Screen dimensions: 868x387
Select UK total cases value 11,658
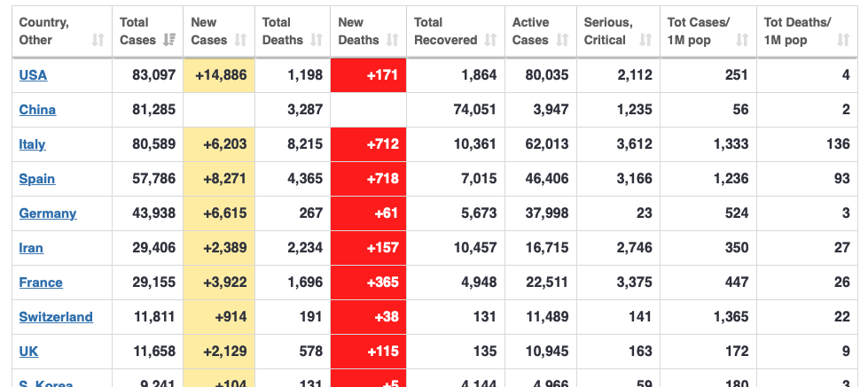[154, 351]
